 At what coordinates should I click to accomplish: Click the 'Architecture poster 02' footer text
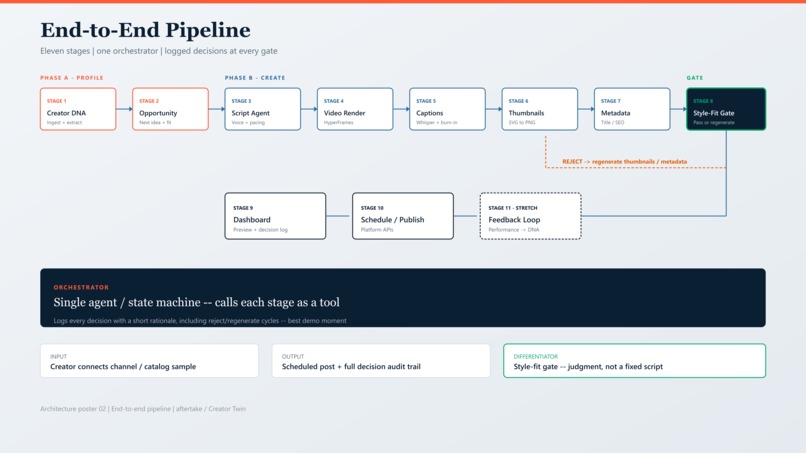point(143,409)
